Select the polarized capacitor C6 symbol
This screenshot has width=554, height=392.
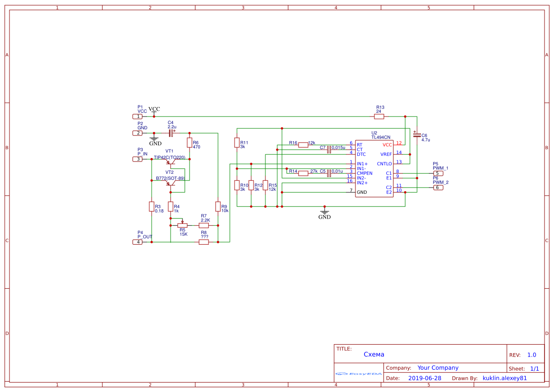(417, 136)
